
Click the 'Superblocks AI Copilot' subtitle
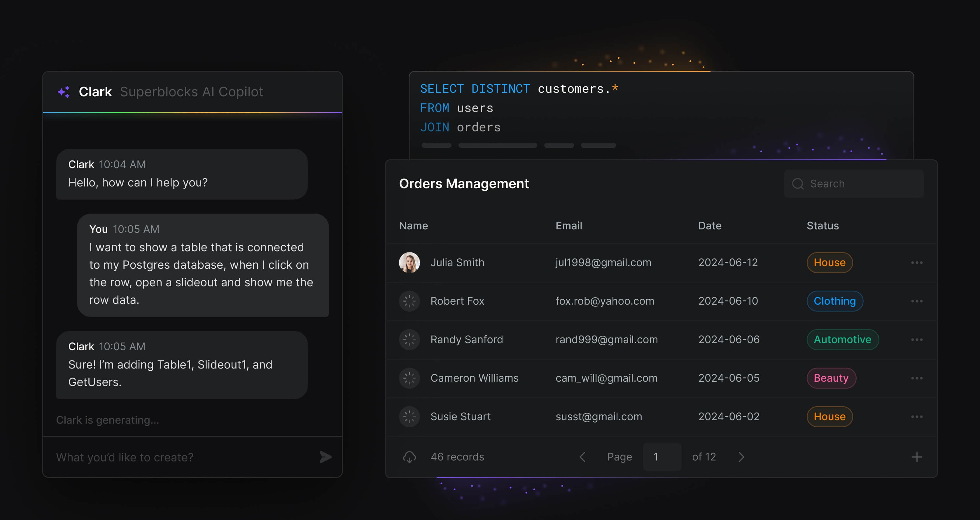pos(192,92)
